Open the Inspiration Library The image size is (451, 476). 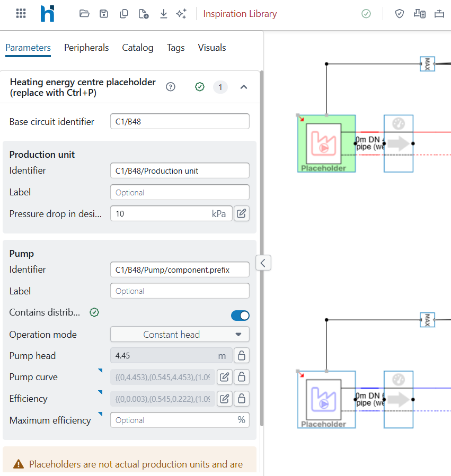pos(240,14)
